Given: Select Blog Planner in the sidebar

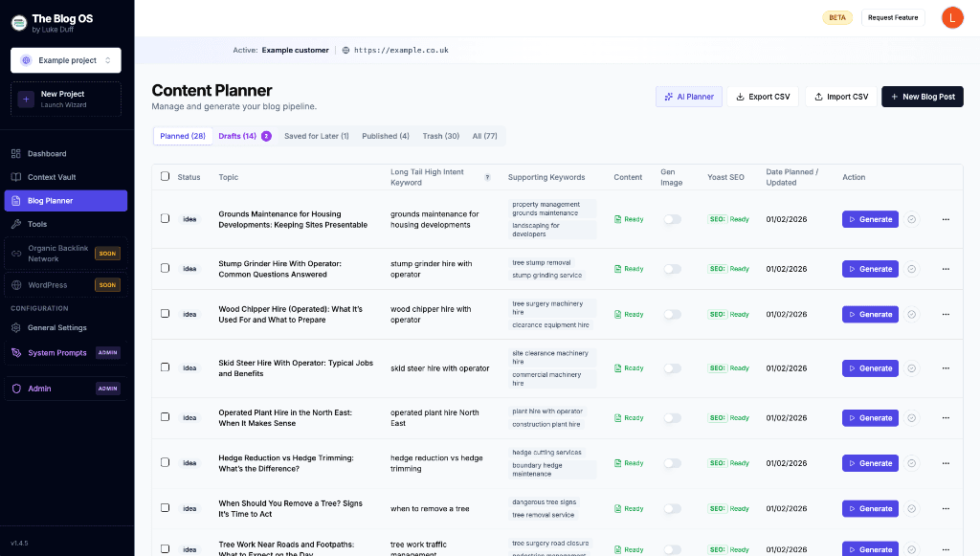Looking at the screenshot, I should coord(56,200).
